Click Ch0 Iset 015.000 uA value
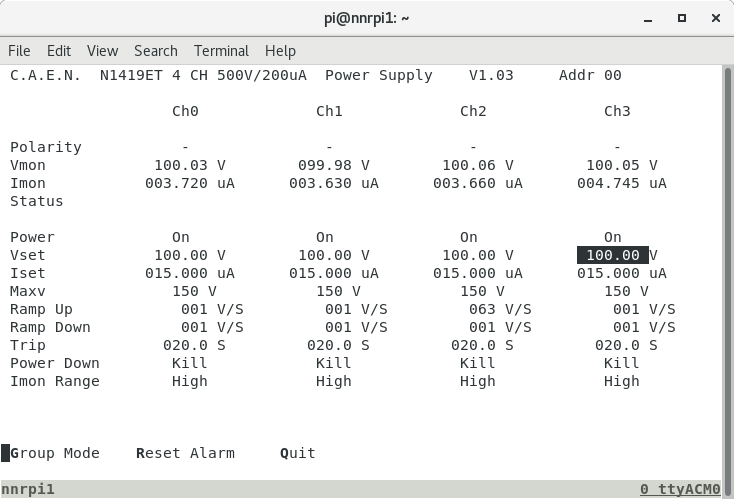 (x=190, y=273)
